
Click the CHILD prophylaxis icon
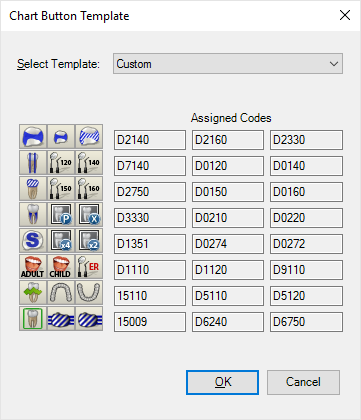click(x=61, y=267)
